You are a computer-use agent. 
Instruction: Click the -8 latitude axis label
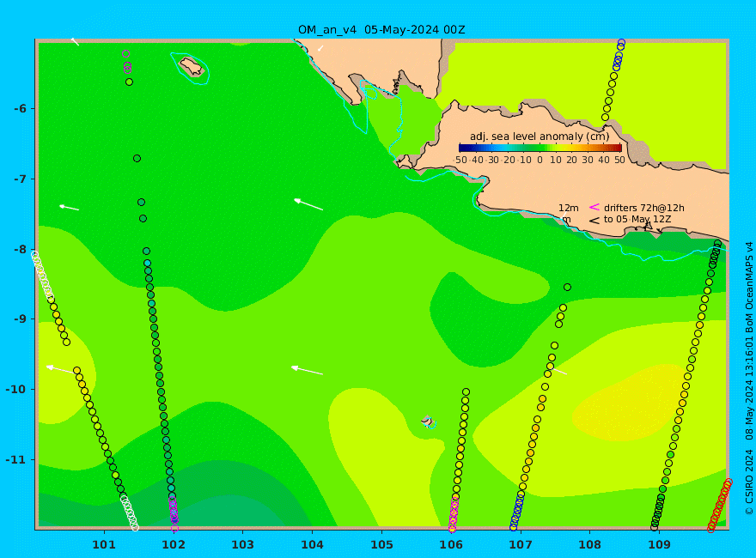click(x=20, y=249)
